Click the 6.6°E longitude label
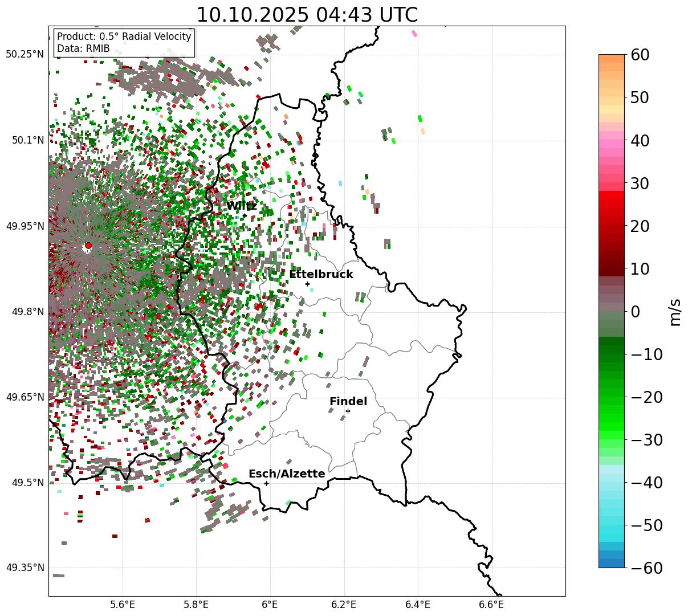688x616 pixels. coord(492,605)
